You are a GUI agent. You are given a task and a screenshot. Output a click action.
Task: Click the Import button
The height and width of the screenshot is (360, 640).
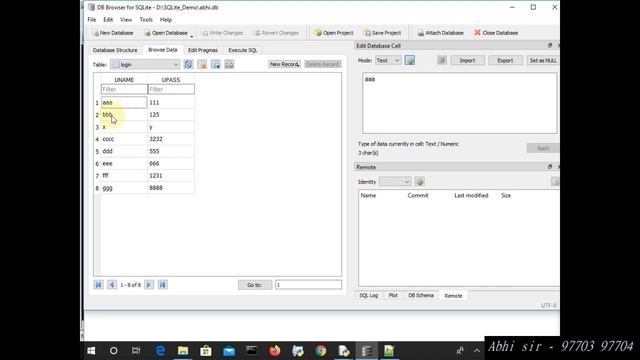467,60
